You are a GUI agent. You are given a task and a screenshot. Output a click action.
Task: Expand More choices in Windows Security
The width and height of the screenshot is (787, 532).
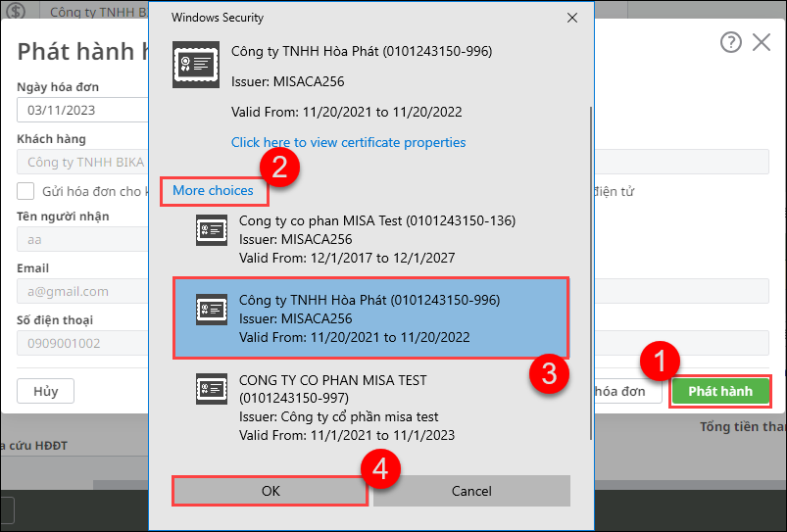(x=213, y=191)
